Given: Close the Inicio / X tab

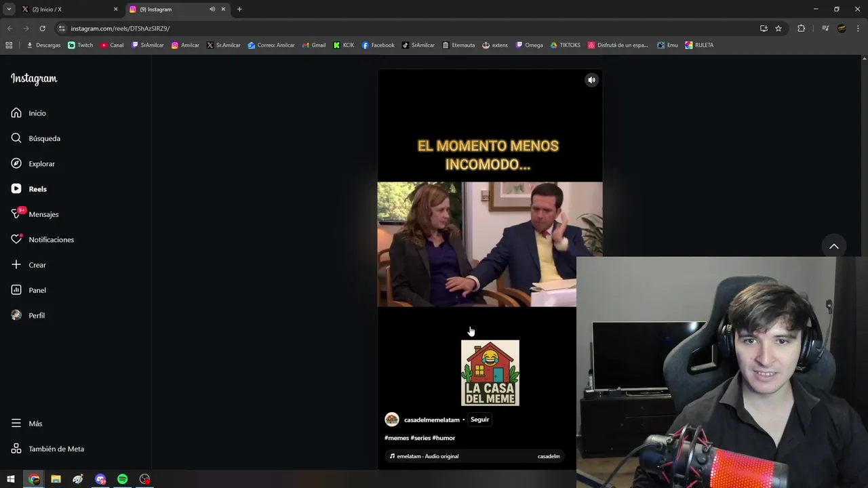Looking at the screenshot, I should point(115,9).
